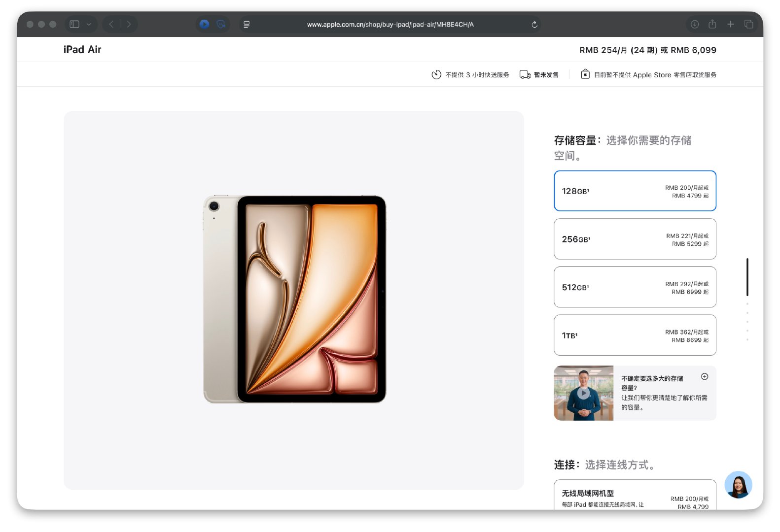Screen dimensions: 780x532
Task: Open the page menu icon in address bar
Action: [247, 24]
